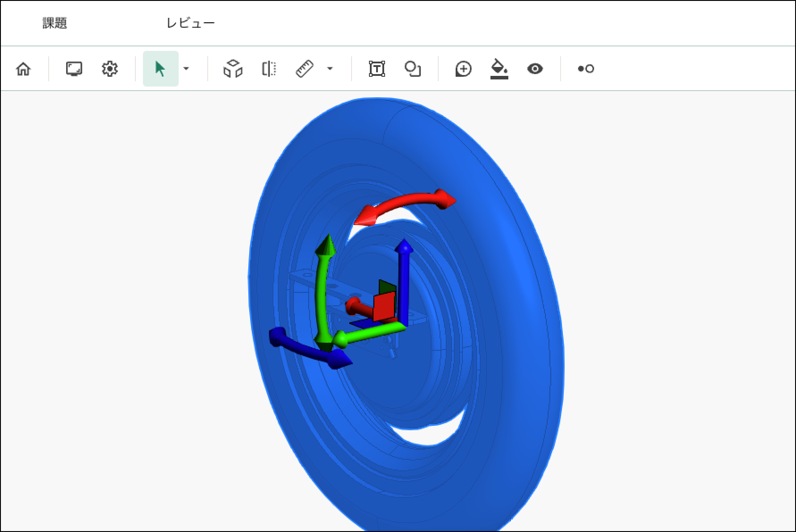
Task: Open the display screen settings icon
Action: click(x=74, y=69)
